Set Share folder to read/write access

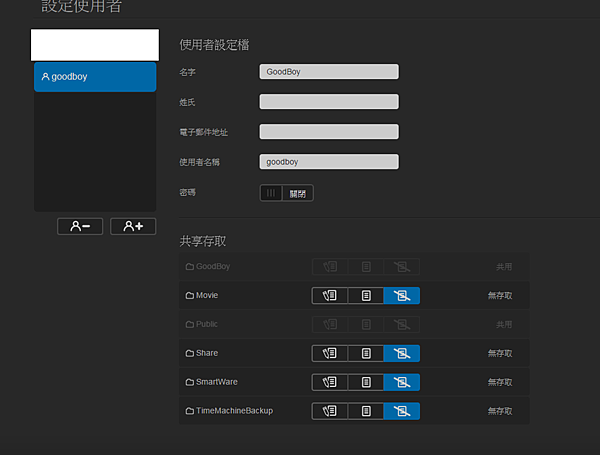click(330, 354)
